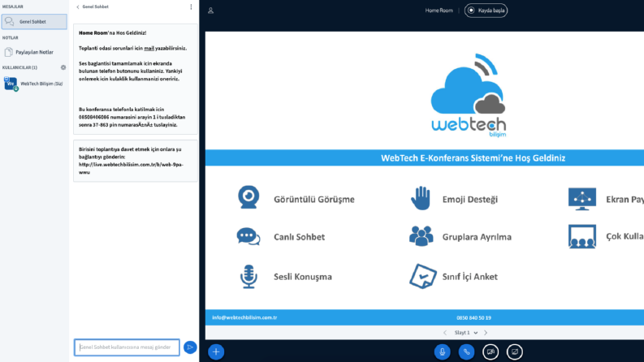Leave audio with the phone button
644x362 pixels.
466,351
